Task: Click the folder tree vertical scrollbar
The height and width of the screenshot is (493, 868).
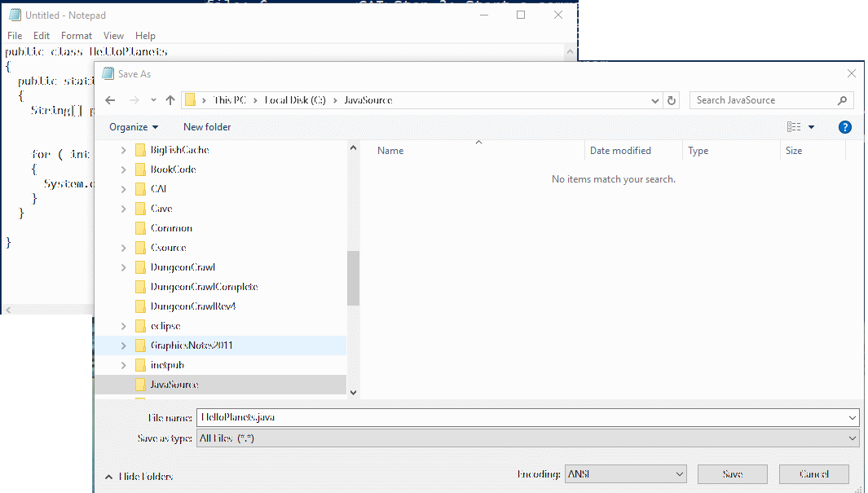Action: point(353,277)
